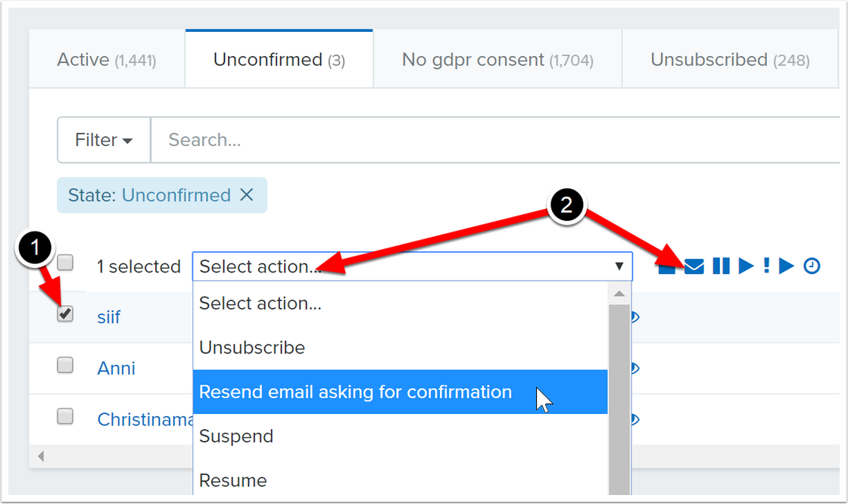848x504 pixels.
Task: Click the dropdown list scrollbar up arrow
Action: 619,294
